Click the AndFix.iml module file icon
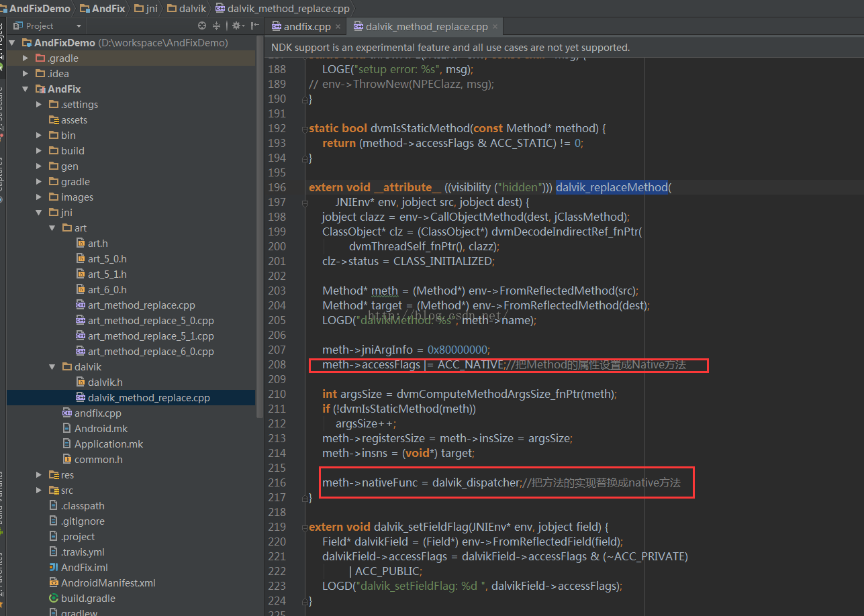The image size is (864, 616). pyautogui.click(x=54, y=568)
